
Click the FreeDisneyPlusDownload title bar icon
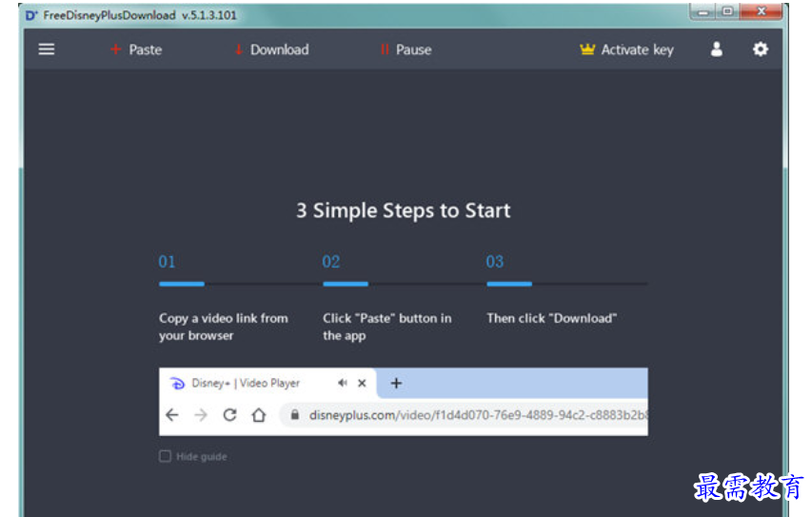[31, 15]
